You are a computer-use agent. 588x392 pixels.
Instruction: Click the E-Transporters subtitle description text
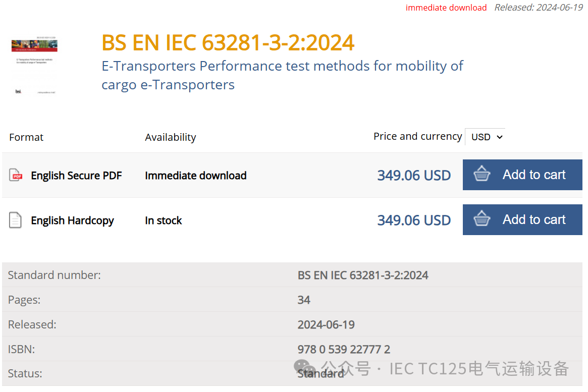(x=282, y=75)
